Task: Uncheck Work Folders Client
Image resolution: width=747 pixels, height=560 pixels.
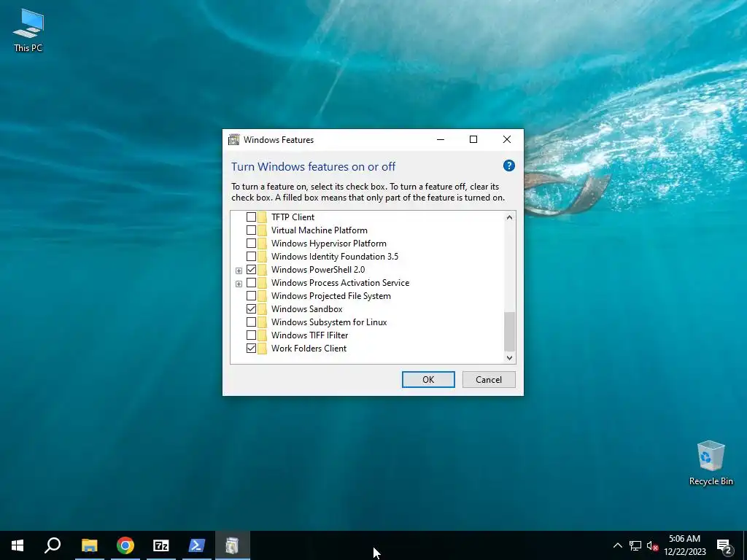Action: (251, 349)
